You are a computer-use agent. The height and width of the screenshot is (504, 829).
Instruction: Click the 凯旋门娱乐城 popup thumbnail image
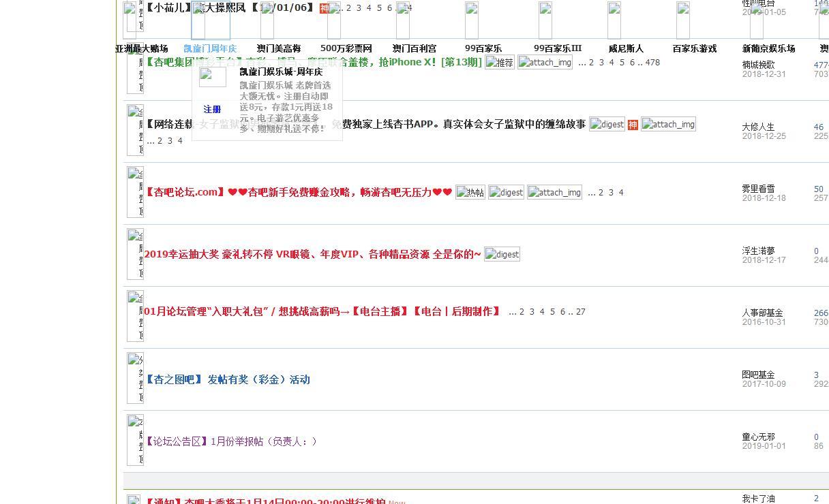tap(212, 76)
